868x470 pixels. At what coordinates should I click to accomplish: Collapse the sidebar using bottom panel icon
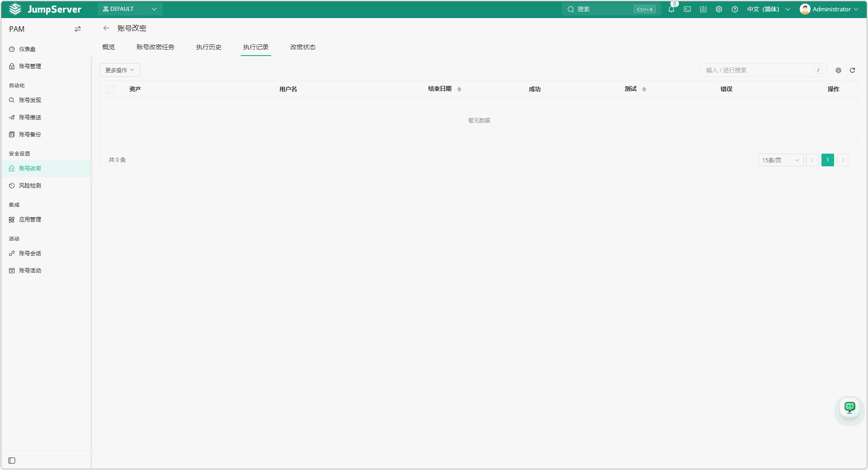[12, 461]
